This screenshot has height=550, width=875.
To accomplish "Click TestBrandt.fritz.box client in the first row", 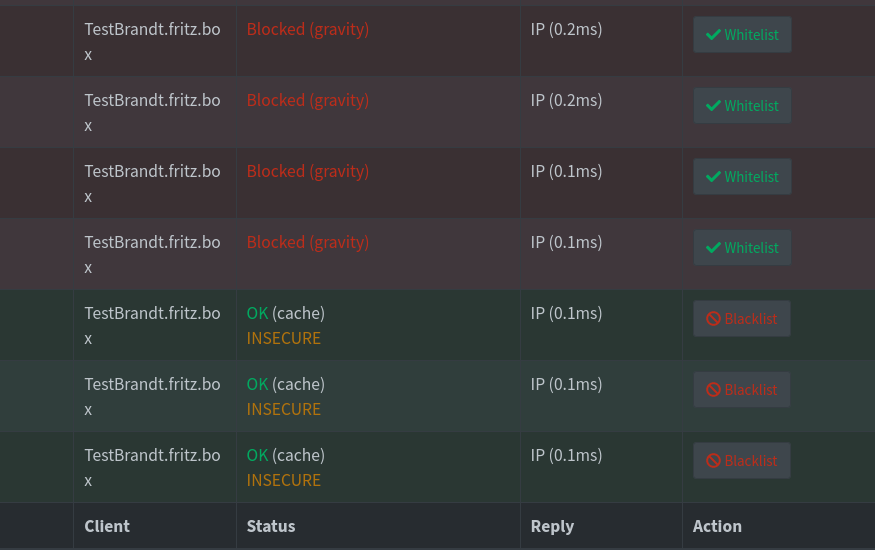I will pyautogui.click(x=152, y=42).
